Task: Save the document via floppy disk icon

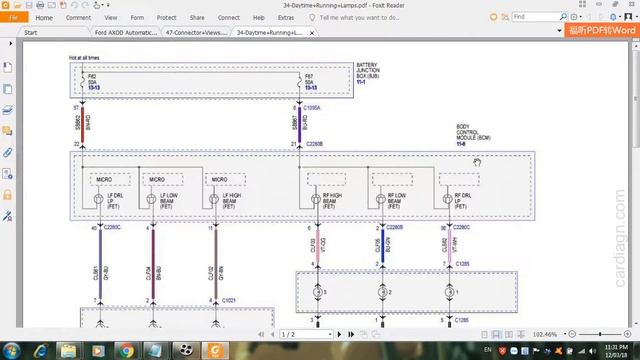Action: (29, 5)
